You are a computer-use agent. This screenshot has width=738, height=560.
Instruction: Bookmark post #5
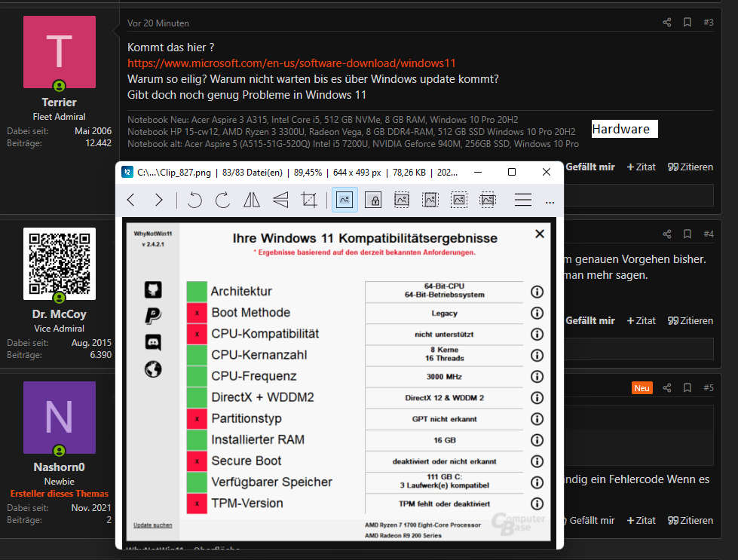tap(687, 387)
